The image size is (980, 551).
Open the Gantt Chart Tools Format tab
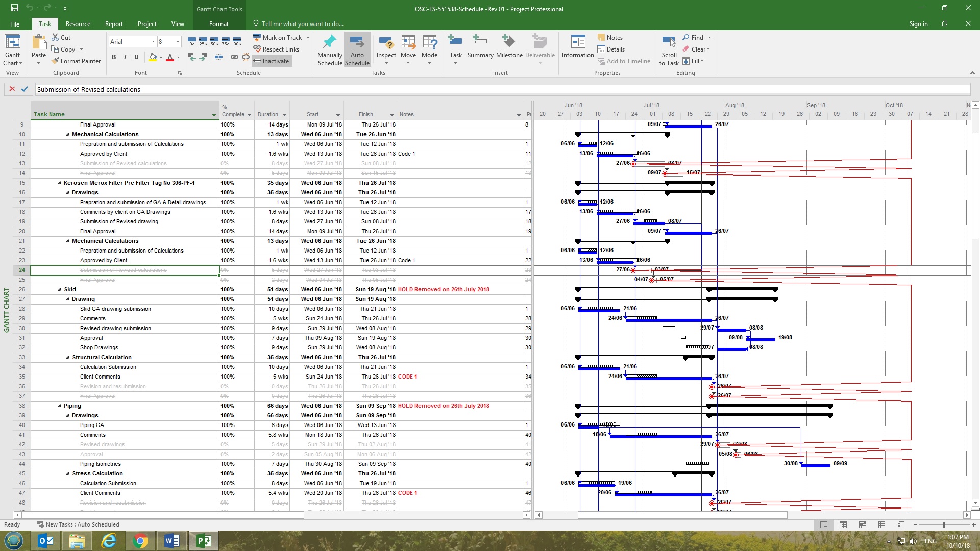[x=219, y=24]
